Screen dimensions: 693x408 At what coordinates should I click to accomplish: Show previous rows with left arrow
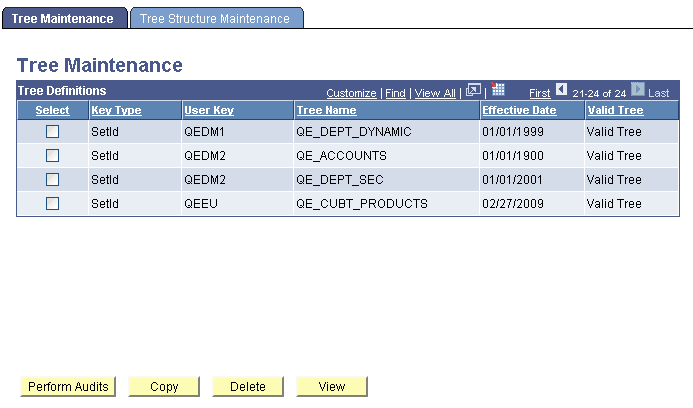coord(561,90)
